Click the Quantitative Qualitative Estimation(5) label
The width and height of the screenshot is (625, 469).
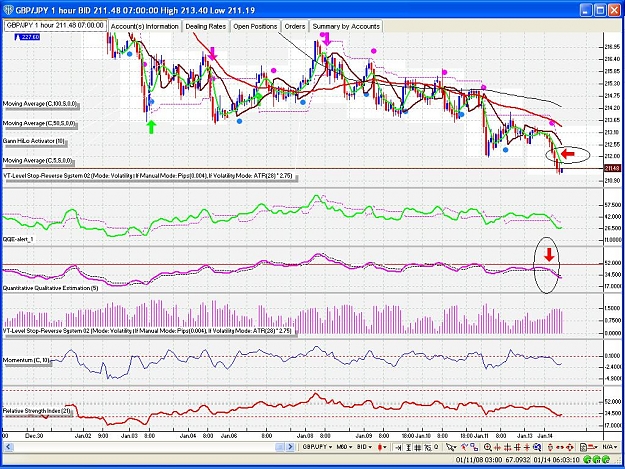(x=50, y=288)
